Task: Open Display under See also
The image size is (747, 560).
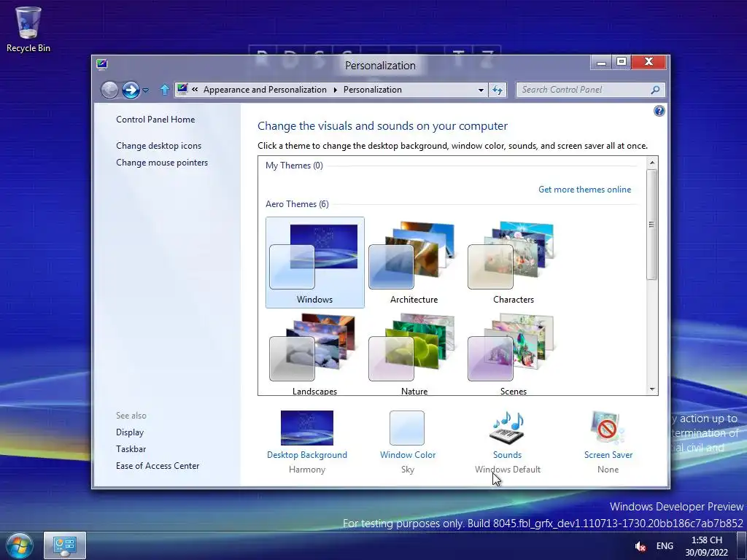Action: click(130, 432)
